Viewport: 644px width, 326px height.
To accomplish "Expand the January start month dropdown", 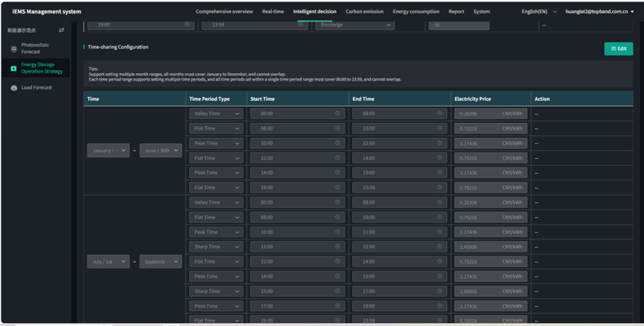I will [x=108, y=151].
